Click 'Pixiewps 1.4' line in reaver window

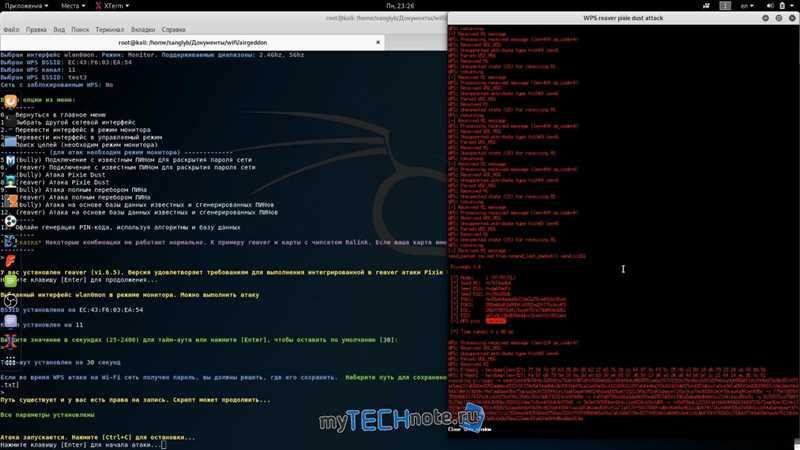click(x=465, y=267)
